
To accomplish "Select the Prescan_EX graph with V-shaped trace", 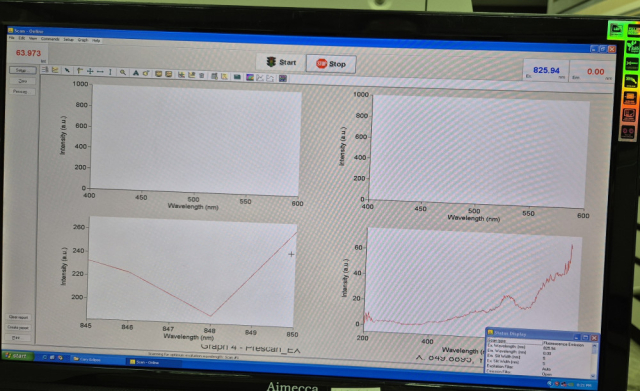I will (x=191, y=272).
